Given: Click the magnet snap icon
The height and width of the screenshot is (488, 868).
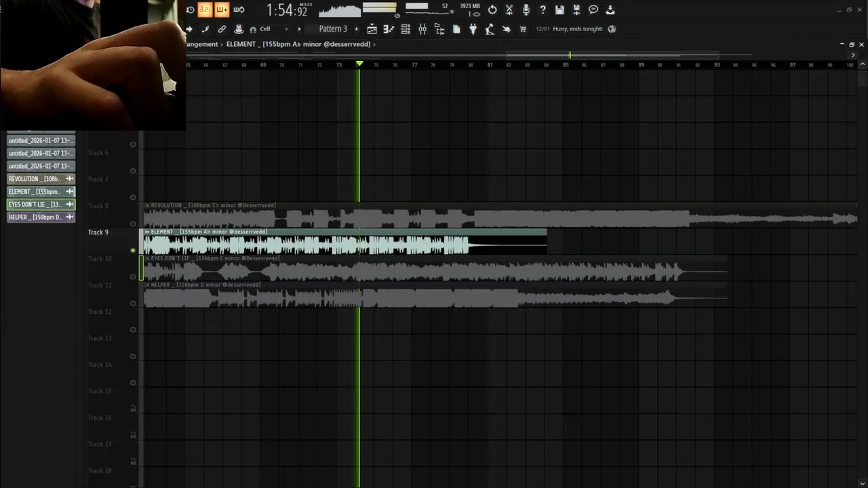Looking at the screenshot, I should click(253, 29).
